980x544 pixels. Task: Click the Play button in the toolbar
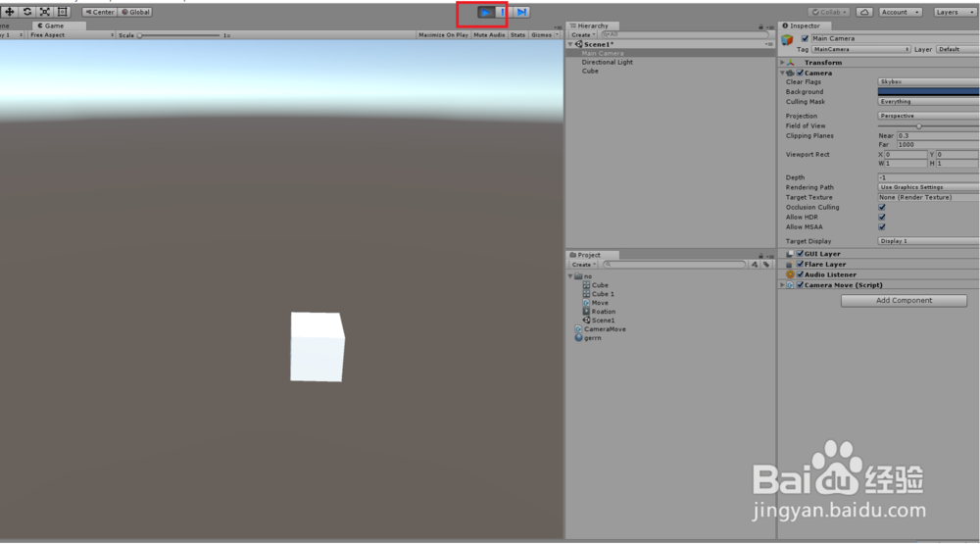[x=486, y=12]
